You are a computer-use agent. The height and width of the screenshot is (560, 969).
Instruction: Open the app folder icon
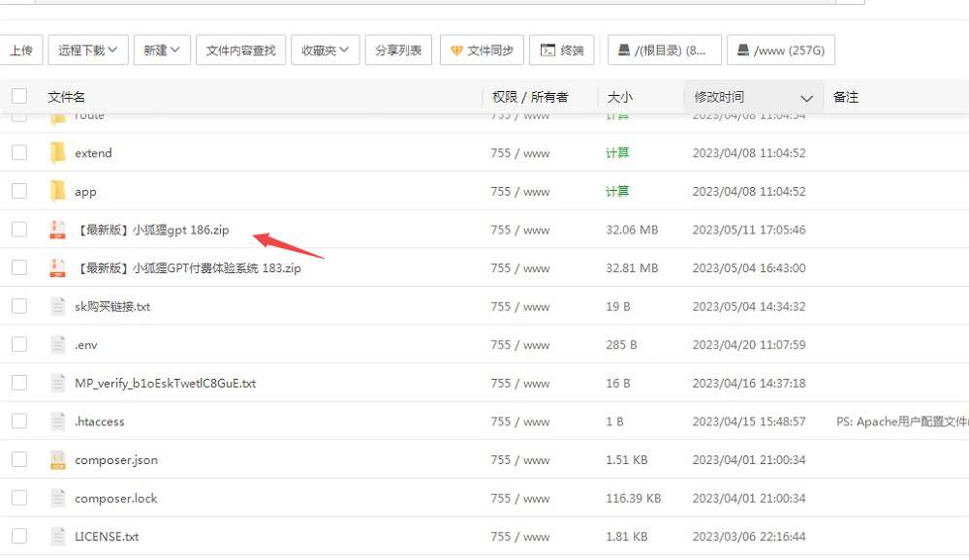[58, 191]
